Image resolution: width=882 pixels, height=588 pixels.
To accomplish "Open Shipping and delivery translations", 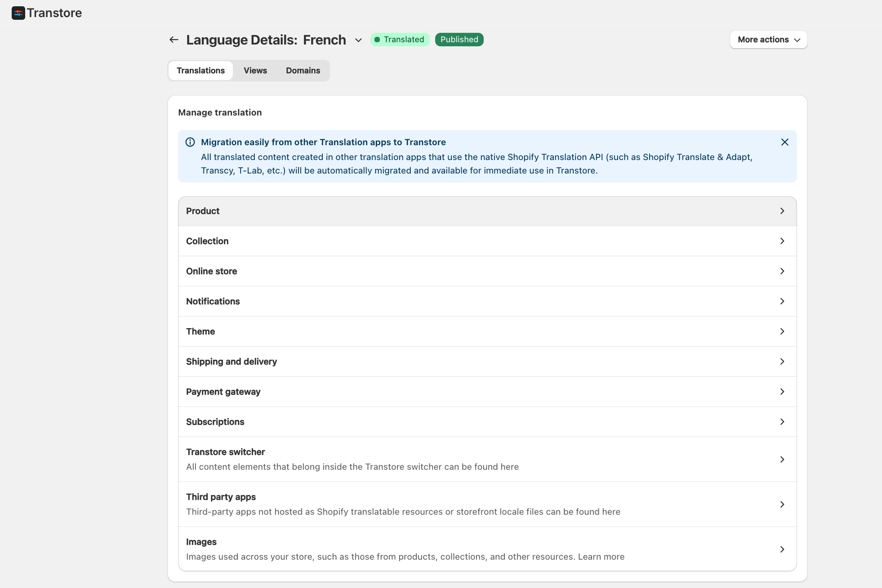I will pos(487,361).
